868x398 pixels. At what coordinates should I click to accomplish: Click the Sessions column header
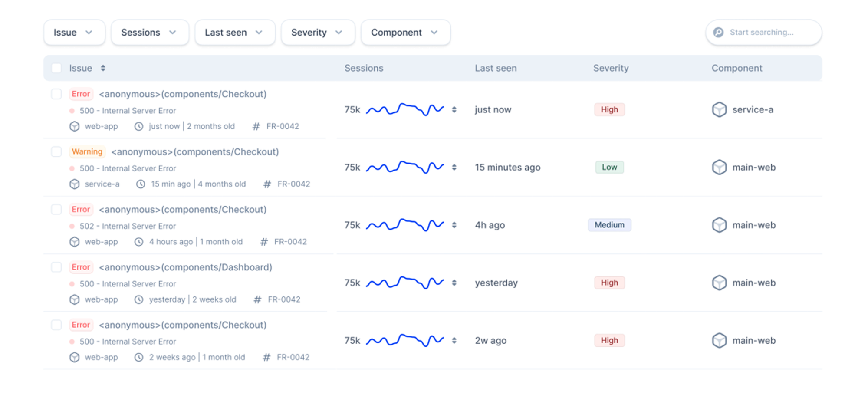(364, 68)
